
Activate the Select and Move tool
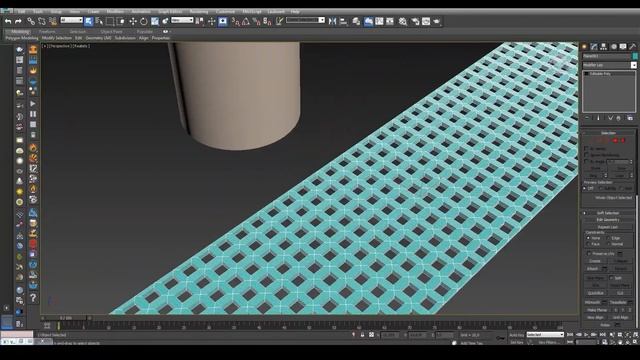click(x=133, y=21)
